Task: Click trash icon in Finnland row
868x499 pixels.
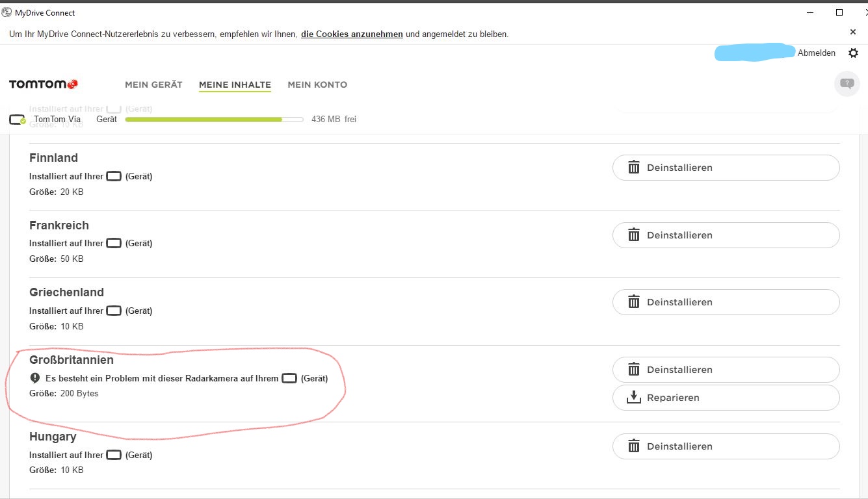Action: point(634,168)
